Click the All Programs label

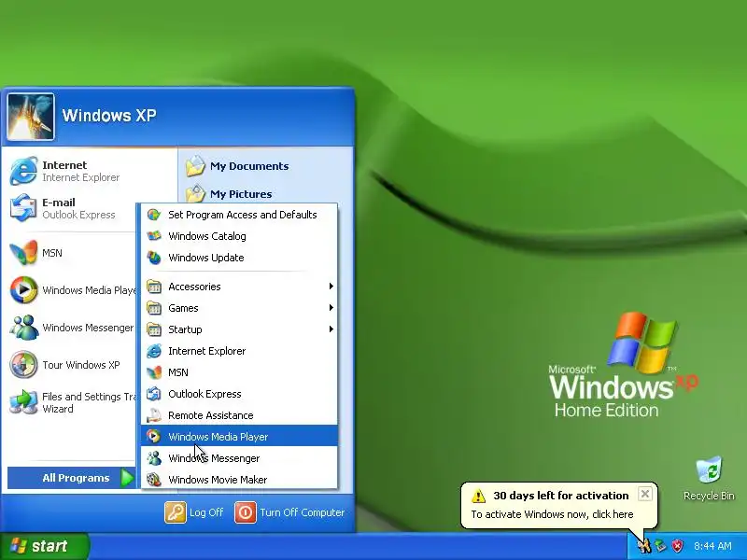pyautogui.click(x=76, y=478)
